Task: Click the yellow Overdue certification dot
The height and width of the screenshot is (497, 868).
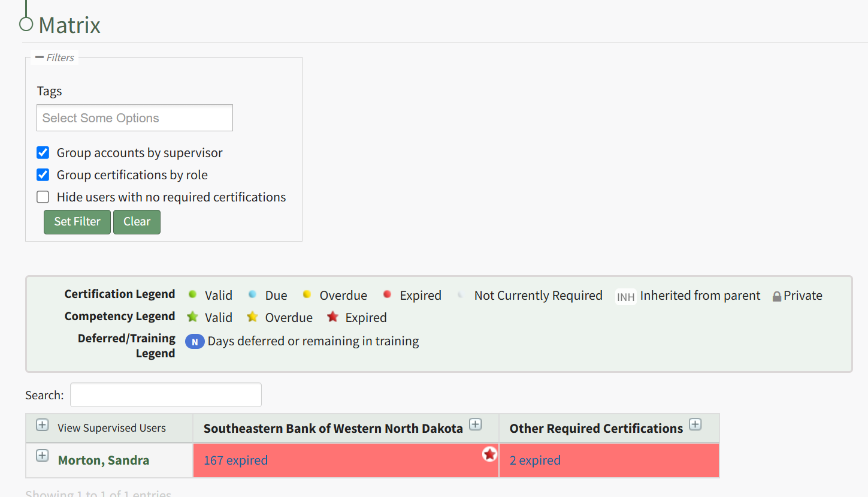Action: (x=307, y=294)
